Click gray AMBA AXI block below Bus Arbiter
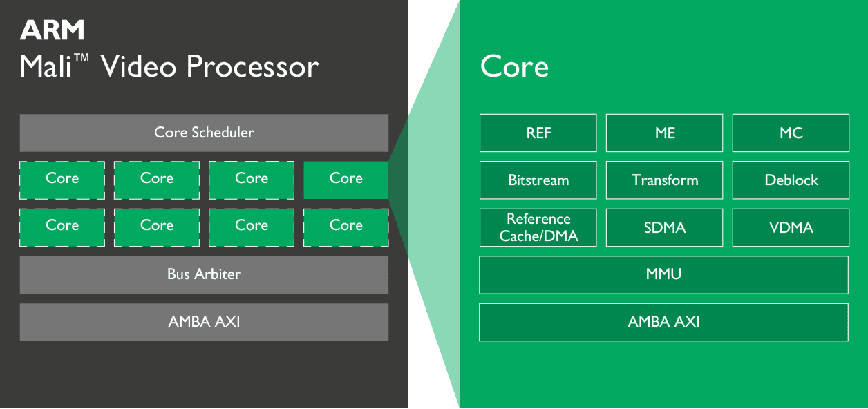868x409 pixels. pos(204,322)
